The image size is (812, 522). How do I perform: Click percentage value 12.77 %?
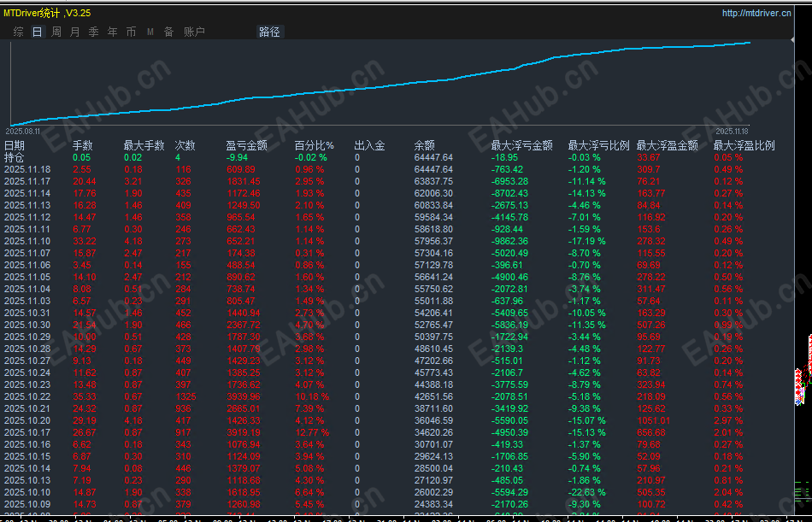(312, 432)
